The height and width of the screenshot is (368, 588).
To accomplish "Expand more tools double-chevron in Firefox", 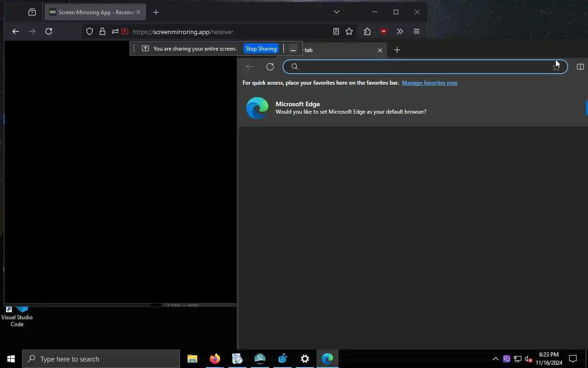I will coord(400,31).
